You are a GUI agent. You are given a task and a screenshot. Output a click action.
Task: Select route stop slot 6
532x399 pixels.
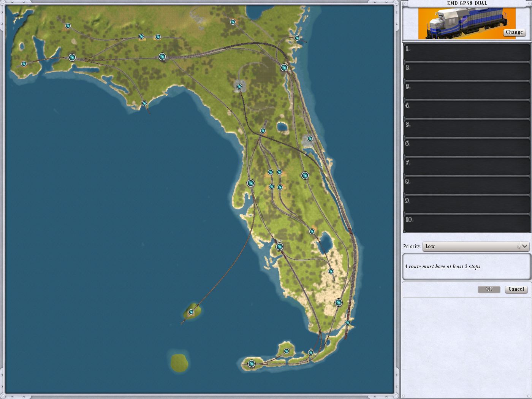coord(467,147)
